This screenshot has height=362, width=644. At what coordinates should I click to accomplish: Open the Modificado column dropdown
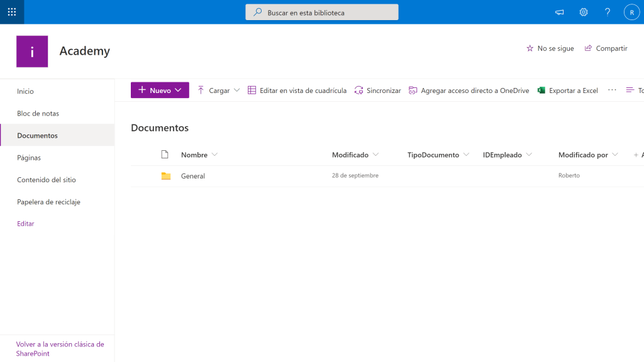(375, 155)
